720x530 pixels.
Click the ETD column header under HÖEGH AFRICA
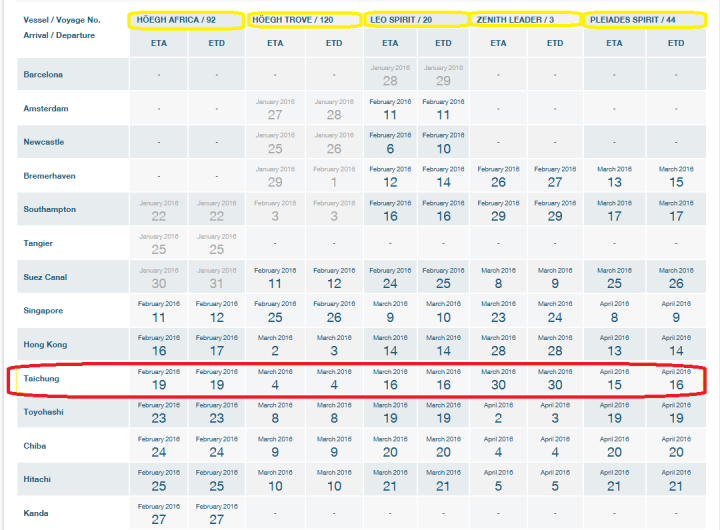(x=217, y=43)
